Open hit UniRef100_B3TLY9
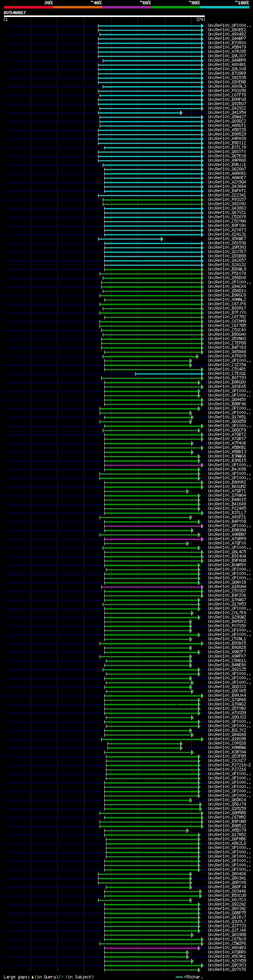253x980 pixels. pyautogui.click(x=227, y=147)
